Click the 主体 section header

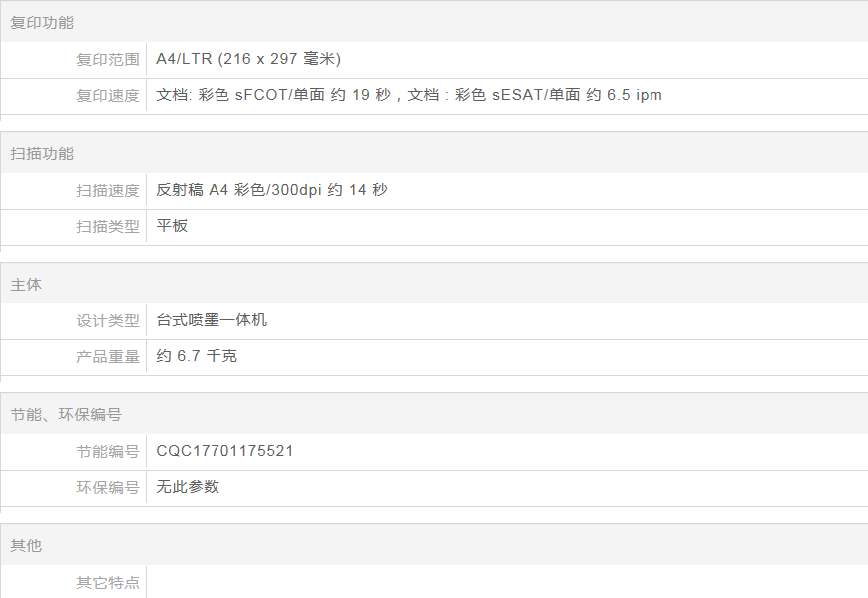click(26, 285)
